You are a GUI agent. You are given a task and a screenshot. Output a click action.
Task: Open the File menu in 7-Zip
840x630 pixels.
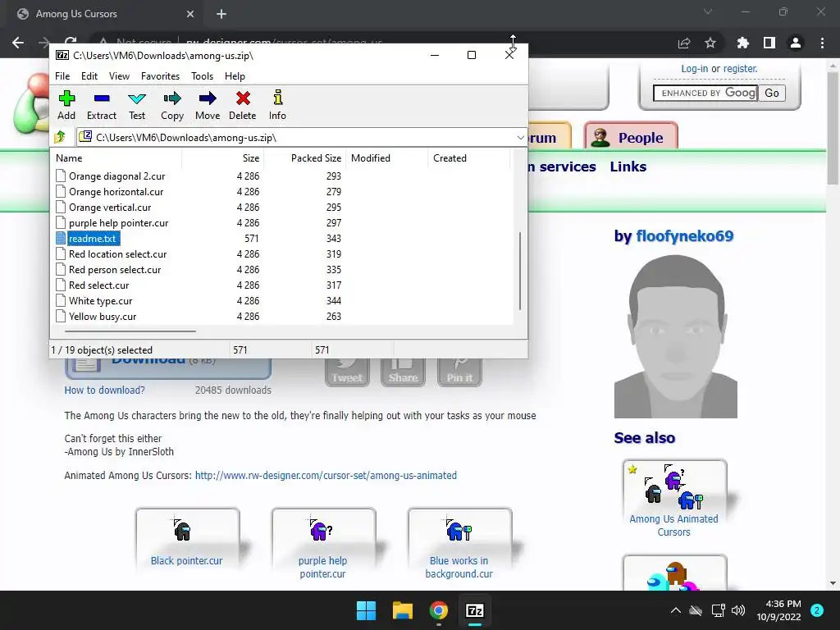[x=62, y=76]
